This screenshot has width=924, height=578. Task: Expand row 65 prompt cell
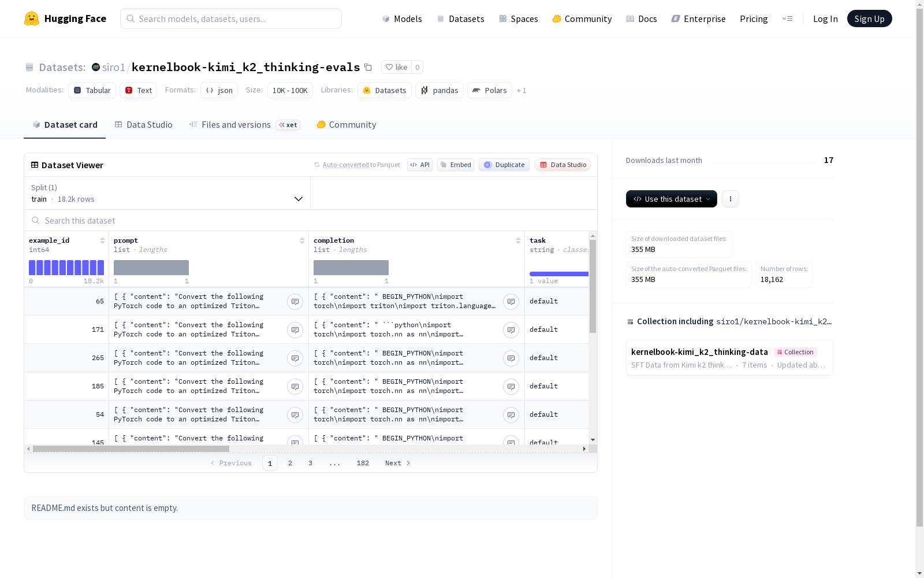click(x=295, y=301)
